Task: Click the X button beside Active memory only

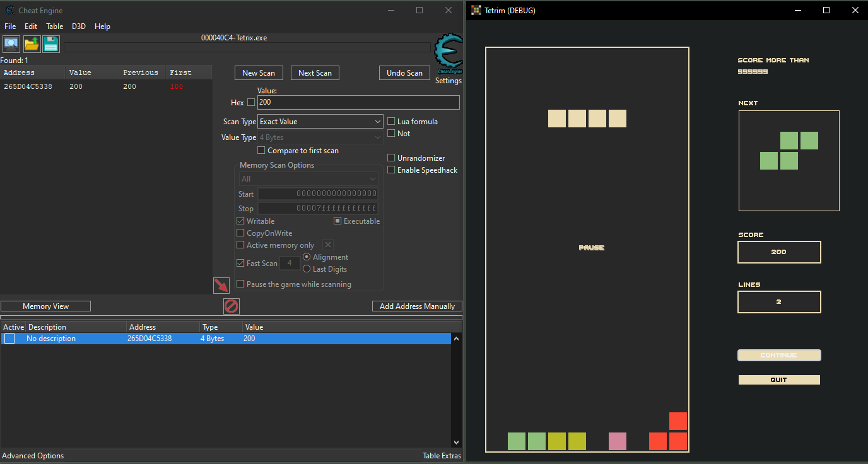Action: click(328, 245)
